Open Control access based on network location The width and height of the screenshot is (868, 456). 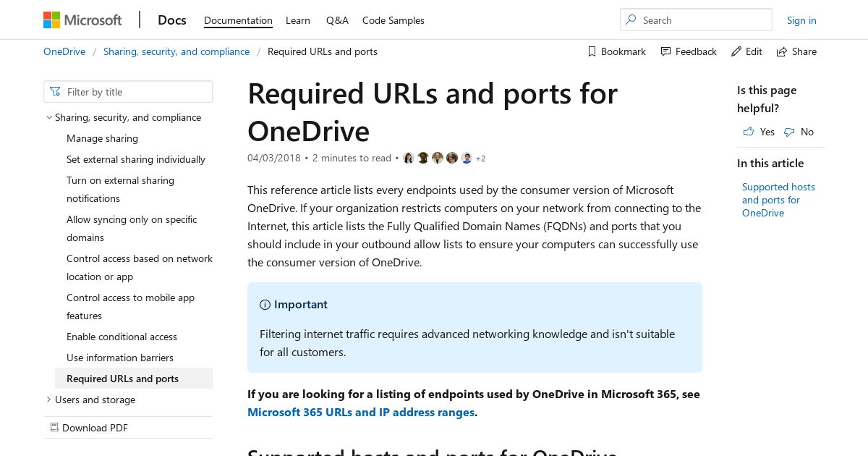pyautogui.click(x=140, y=267)
